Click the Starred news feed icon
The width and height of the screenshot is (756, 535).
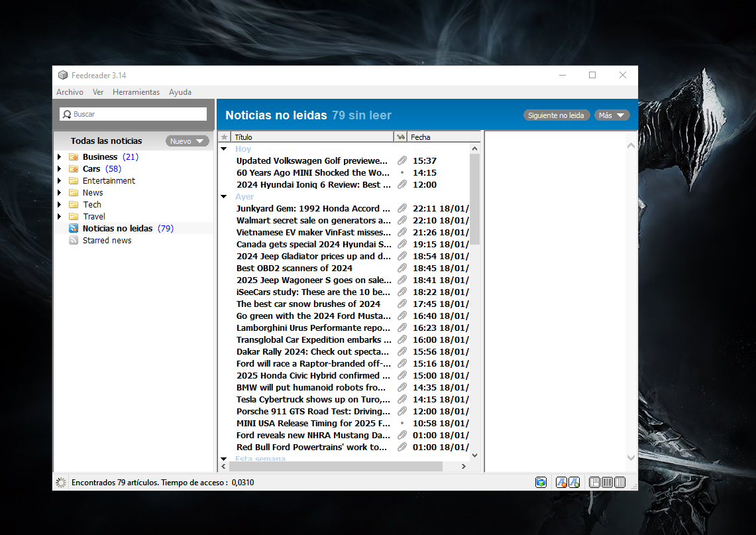[x=74, y=241]
